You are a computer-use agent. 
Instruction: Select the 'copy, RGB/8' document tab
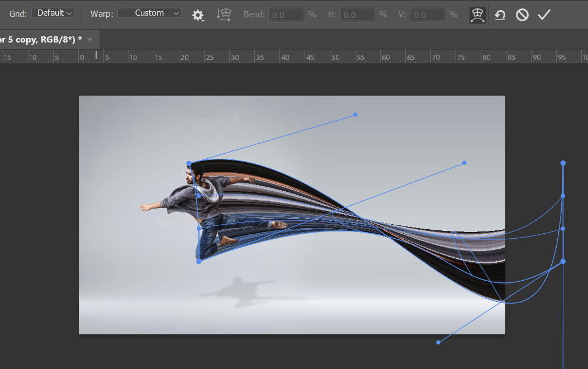point(39,40)
